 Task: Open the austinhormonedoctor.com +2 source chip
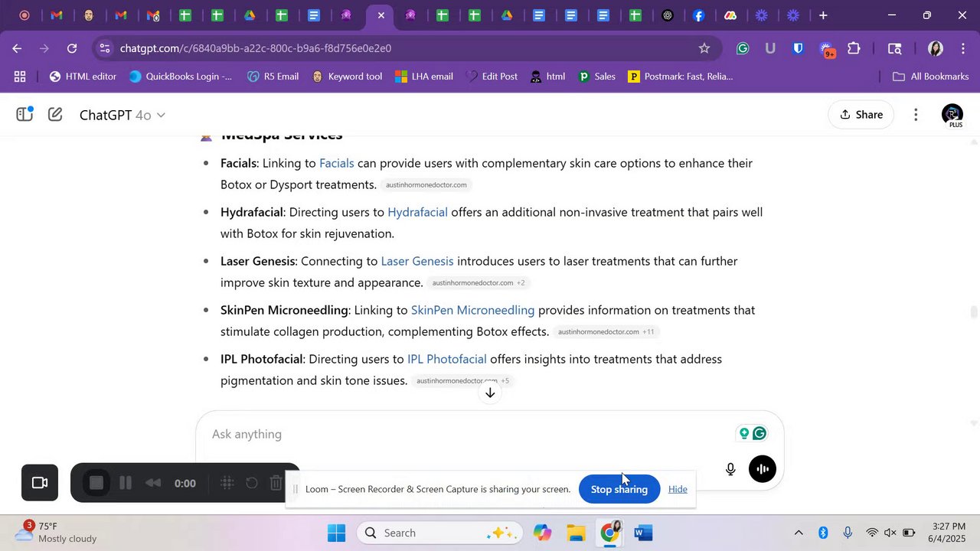(x=479, y=283)
